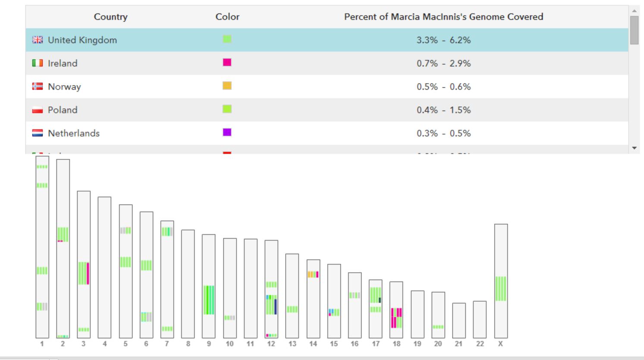The width and height of the screenshot is (644, 360).
Task: Click the United Kingdom flag icon
Action: [38, 40]
